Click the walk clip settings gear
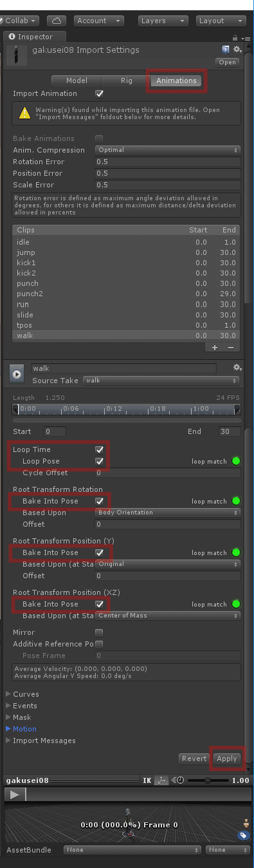This screenshot has height=868, width=254. click(237, 367)
